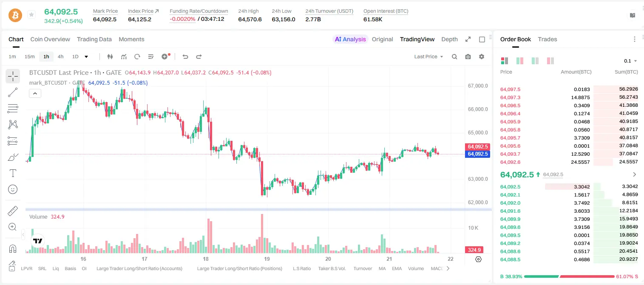
Task: Toggle the magnet snap mode
Action: pyautogui.click(x=13, y=248)
